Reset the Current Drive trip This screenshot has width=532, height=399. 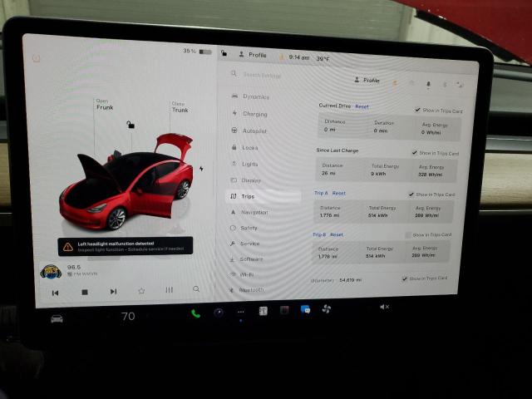[x=362, y=106]
